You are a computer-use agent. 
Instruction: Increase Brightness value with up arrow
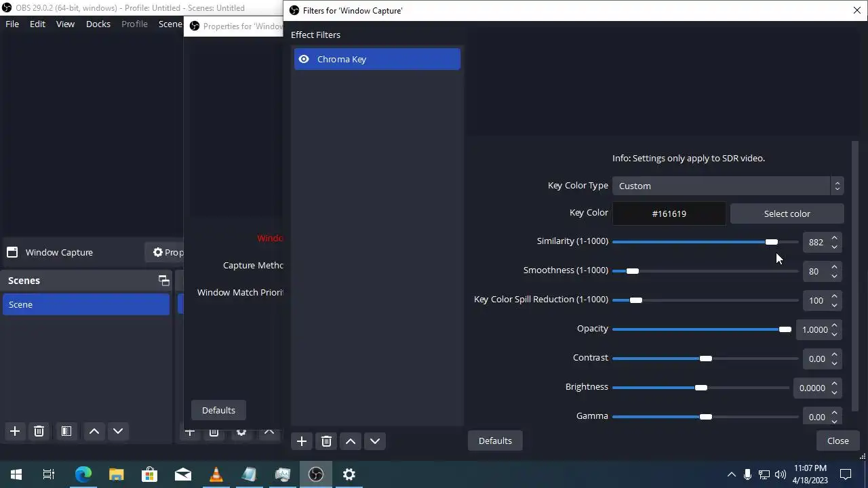pyautogui.click(x=835, y=384)
